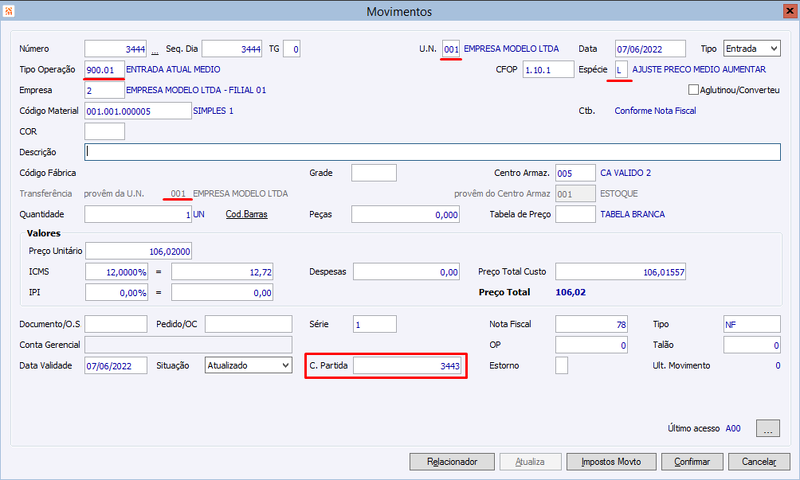Viewport: 800px width, 480px height.
Task: Click the 'CA VALIDO 2' text
Action: point(626,172)
